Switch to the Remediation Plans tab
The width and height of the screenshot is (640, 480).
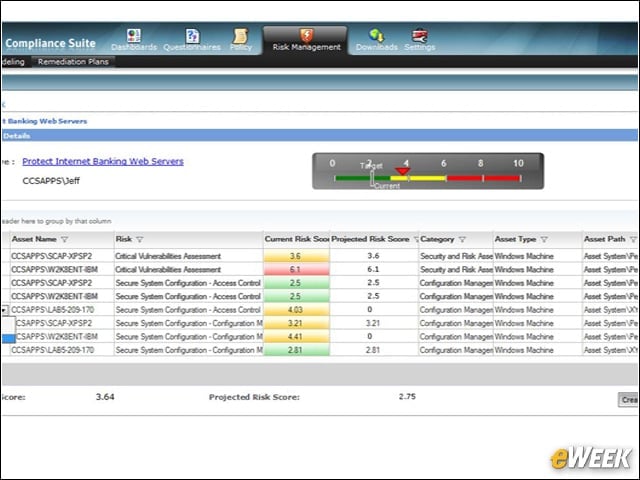73,62
